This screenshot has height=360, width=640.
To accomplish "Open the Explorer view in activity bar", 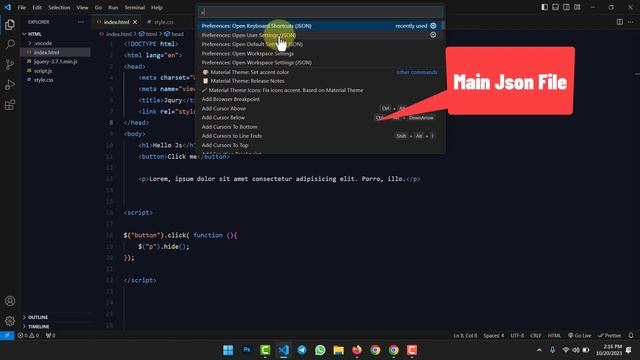I will 10,24.
